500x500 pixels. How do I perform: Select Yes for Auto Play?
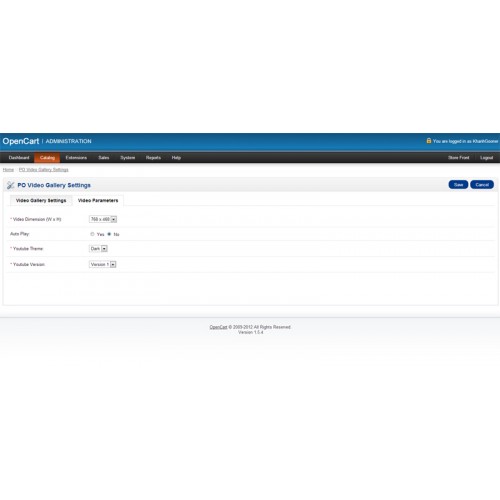click(x=92, y=234)
